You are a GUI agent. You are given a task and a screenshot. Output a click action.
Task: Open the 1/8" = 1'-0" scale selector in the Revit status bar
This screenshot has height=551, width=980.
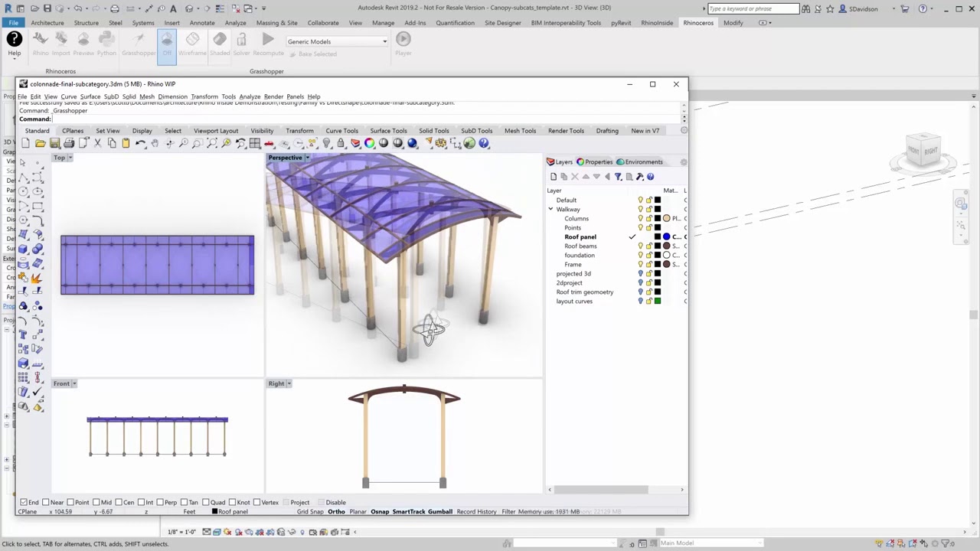point(181,532)
